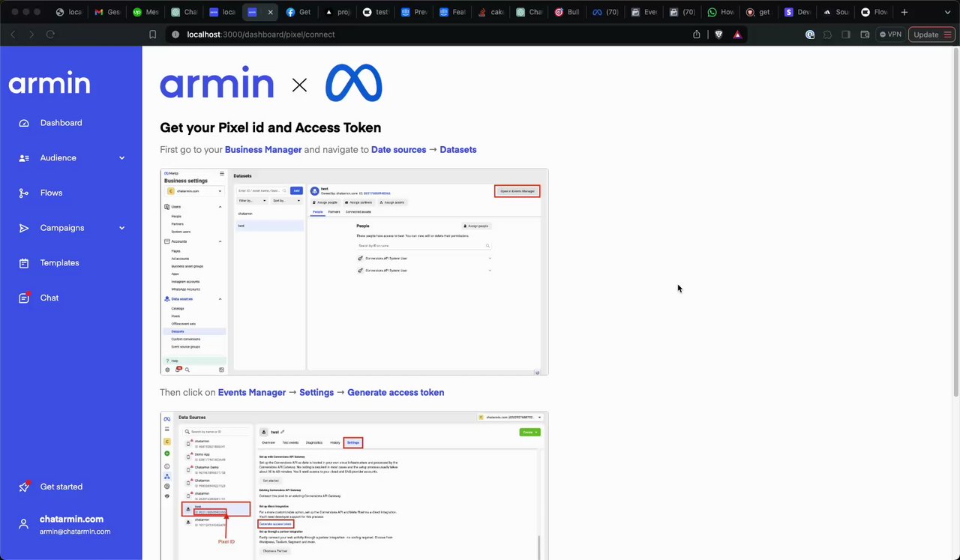
Task: Click the browser back arrow
Action: (x=13, y=34)
